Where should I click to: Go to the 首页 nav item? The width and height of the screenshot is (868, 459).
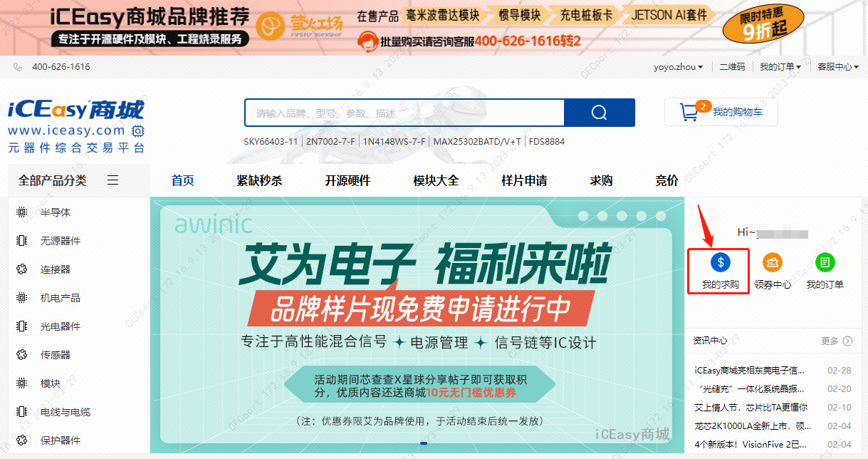[x=183, y=181]
